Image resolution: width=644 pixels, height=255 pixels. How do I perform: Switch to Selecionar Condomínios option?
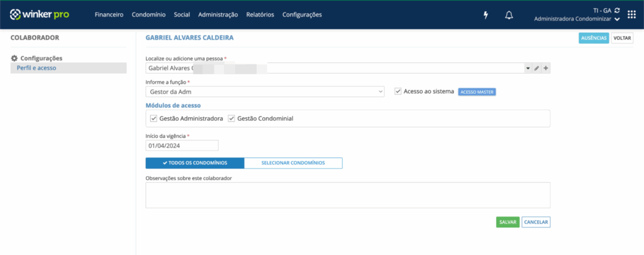(x=293, y=163)
